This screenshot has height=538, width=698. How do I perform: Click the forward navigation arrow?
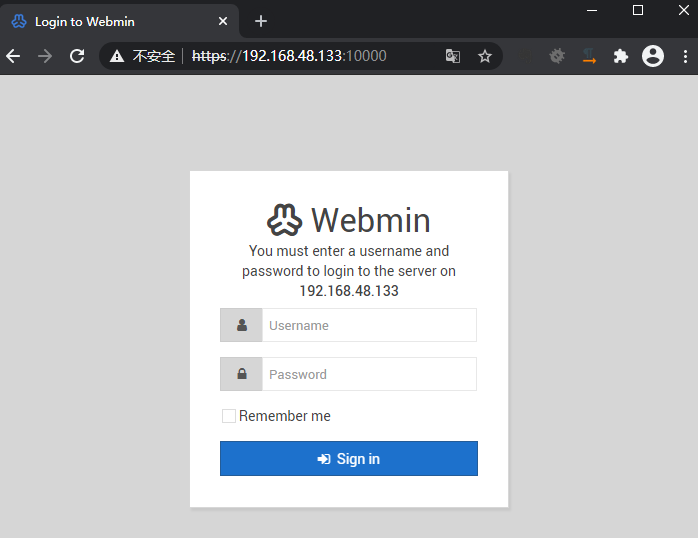(x=45, y=56)
